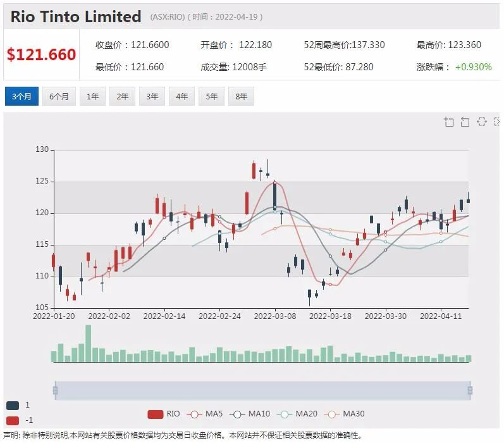Click the 2022-02-14 x-axis label
This screenshot has width=504, height=443.
tap(164, 316)
